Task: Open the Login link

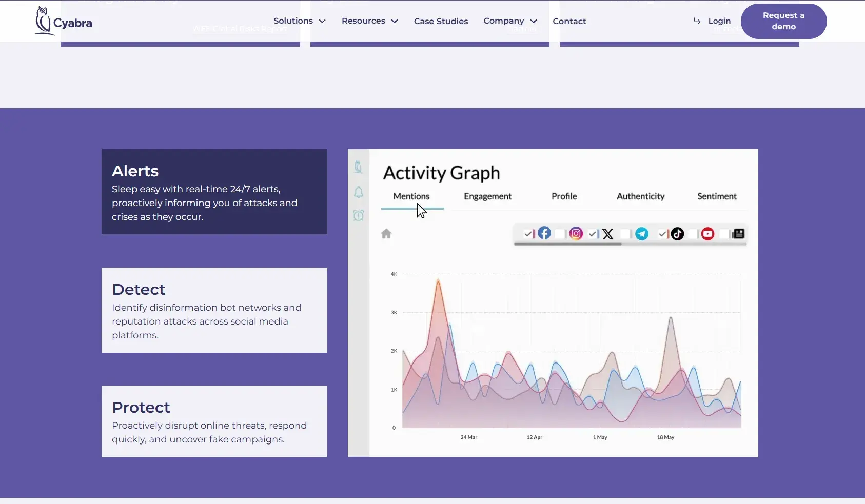Action: [719, 21]
